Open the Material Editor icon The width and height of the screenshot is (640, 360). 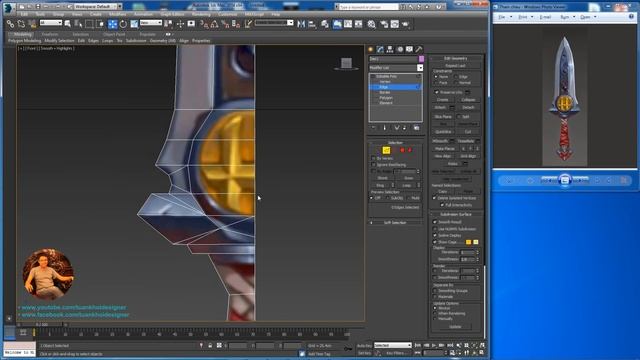(371, 24)
